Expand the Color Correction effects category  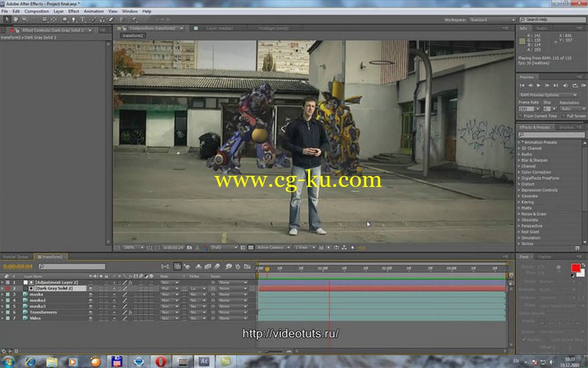tap(520, 172)
